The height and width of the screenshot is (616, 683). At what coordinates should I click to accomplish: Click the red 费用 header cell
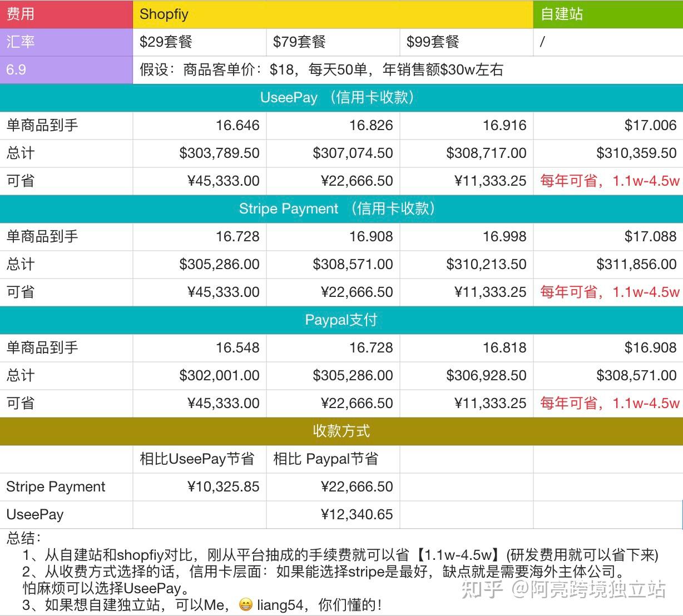(x=66, y=14)
